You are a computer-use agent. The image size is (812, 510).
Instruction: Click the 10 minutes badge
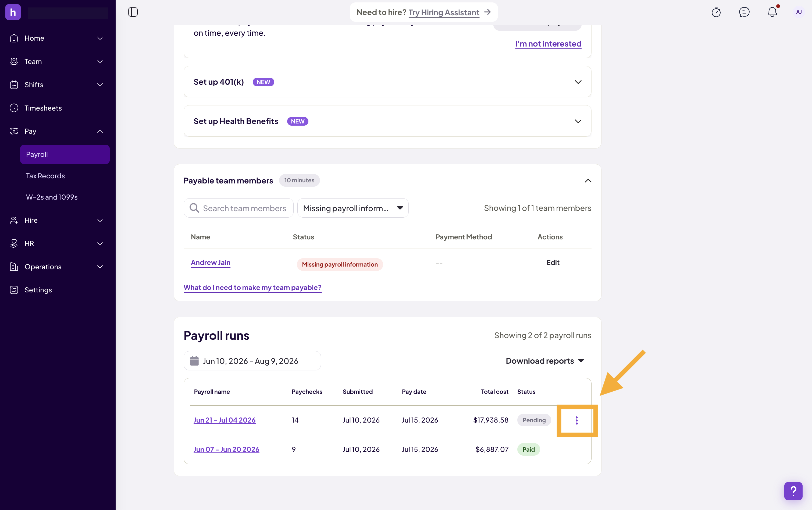point(299,180)
